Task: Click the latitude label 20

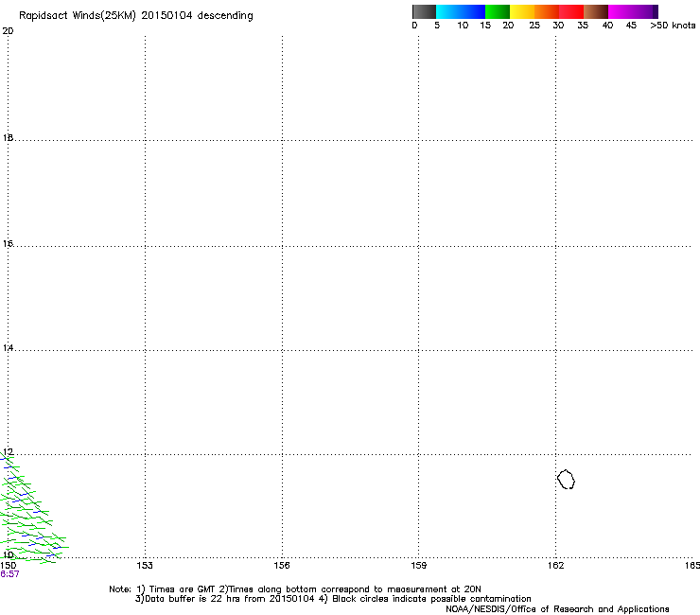Action: click(8, 31)
